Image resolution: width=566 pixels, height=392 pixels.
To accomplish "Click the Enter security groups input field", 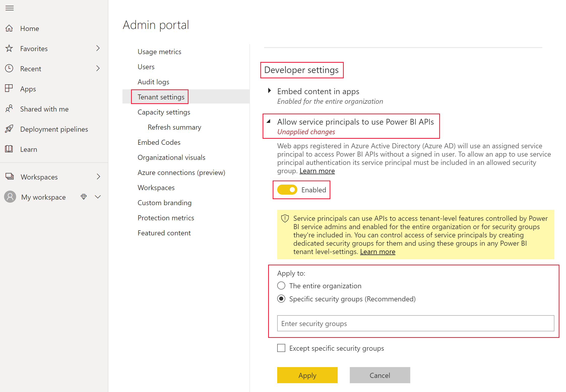I will point(413,324).
